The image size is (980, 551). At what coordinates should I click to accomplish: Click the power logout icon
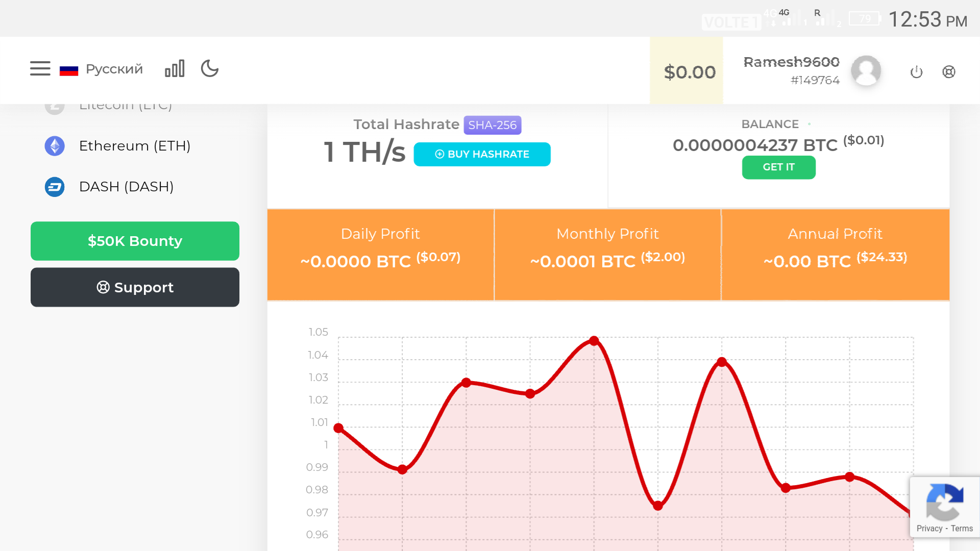tap(916, 72)
